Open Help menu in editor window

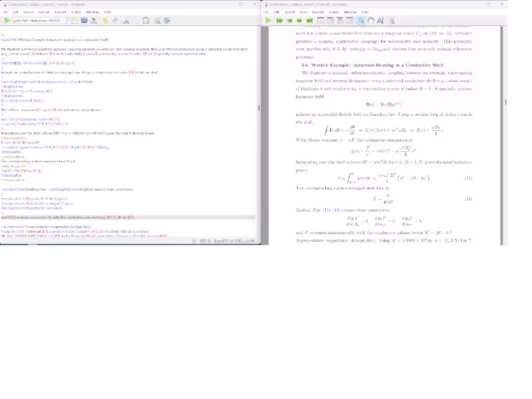(x=107, y=12)
